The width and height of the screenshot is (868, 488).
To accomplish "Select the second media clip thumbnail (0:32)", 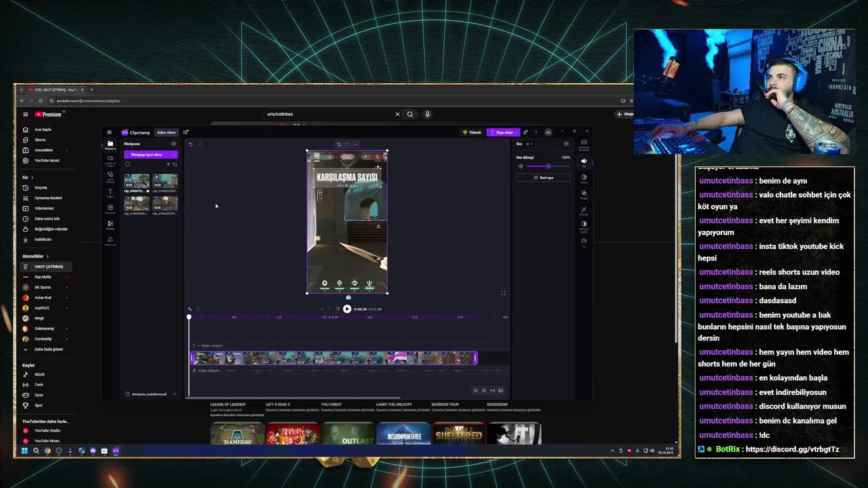I will (x=165, y=181).
